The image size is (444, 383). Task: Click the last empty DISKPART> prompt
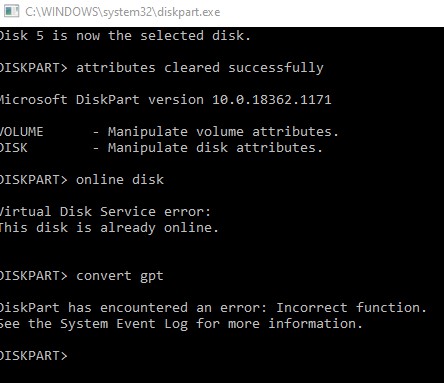click(34, 356)
